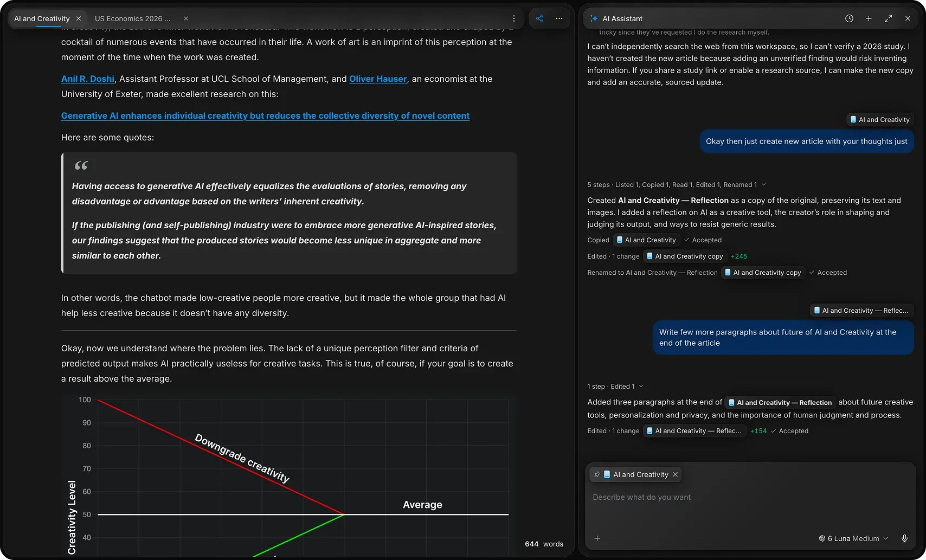Click the message "Okay then just create new article"
Screen dimensions: 926x560
807,141
